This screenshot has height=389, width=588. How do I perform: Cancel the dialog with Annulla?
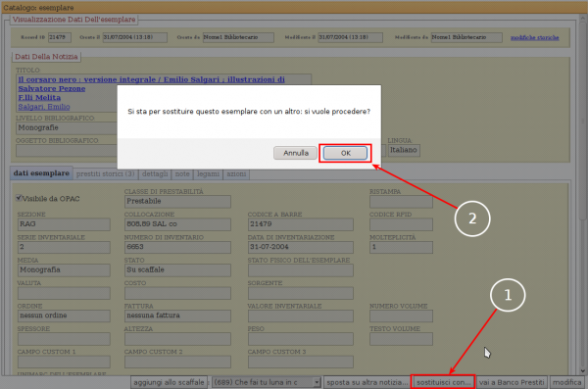[296, 153]
